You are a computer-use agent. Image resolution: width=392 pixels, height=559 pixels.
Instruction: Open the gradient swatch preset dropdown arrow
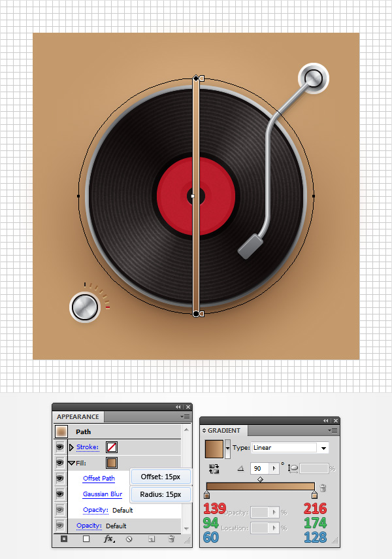pos(228,449)
